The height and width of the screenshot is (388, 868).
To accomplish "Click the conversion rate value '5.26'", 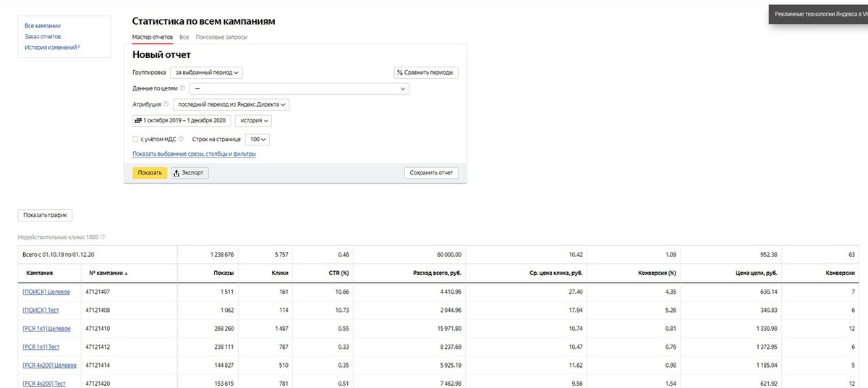I will point(670,310).
